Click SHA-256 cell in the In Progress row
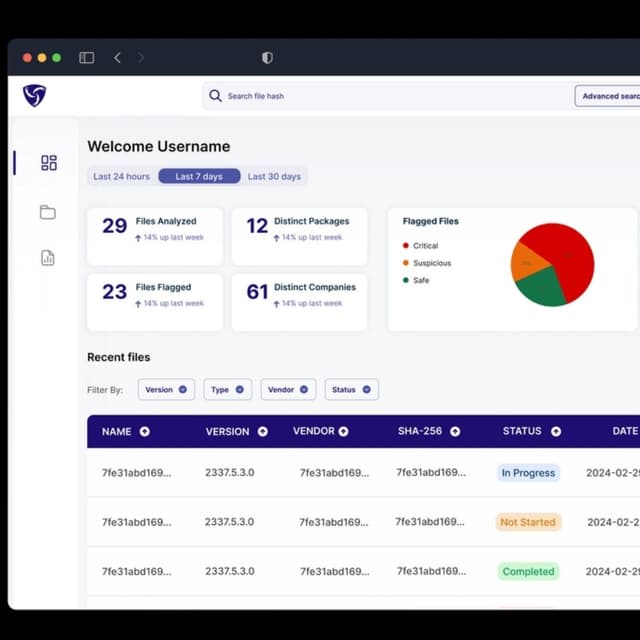Viewport: 640px width, 640px height. [431, 472]
